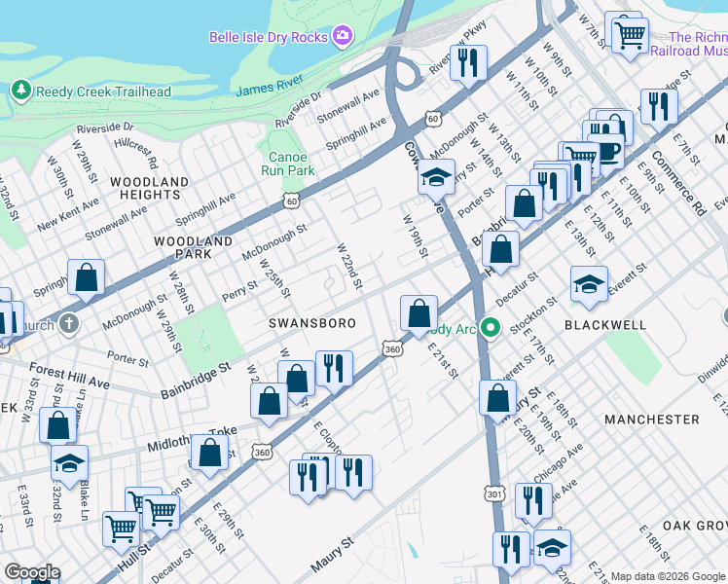Click the US 360 route shield near Swansboro

[392, 348]
